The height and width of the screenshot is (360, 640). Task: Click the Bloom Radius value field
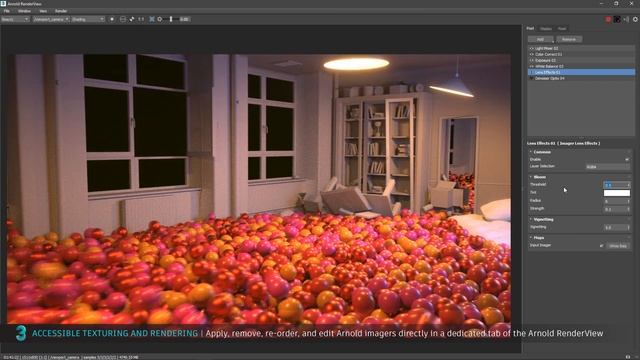(x=616, y=201)
